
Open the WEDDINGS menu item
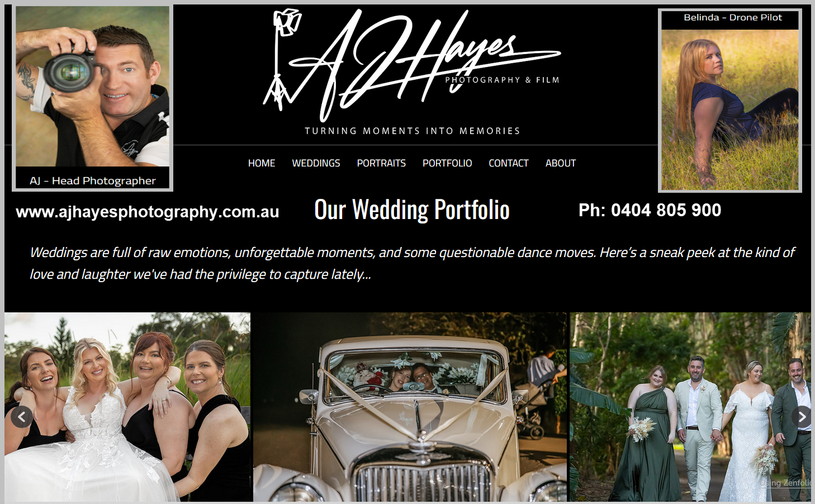[316, 163]
